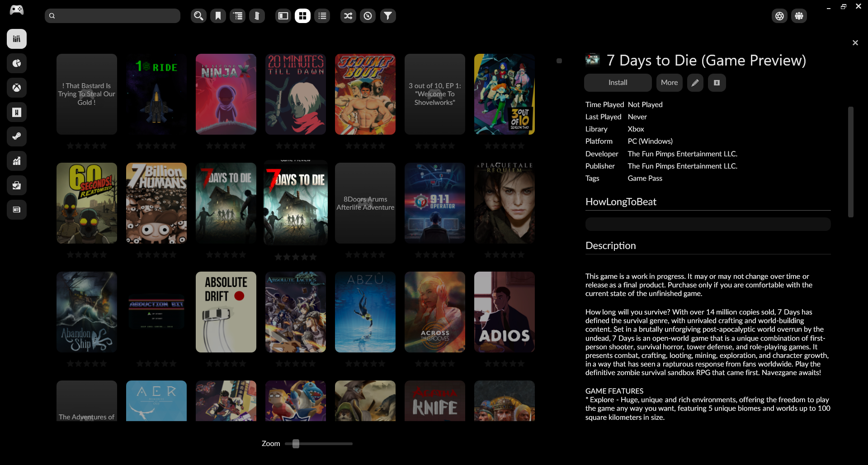Switch to Grid view layout
868x465 pixels.
coord(302,16)
